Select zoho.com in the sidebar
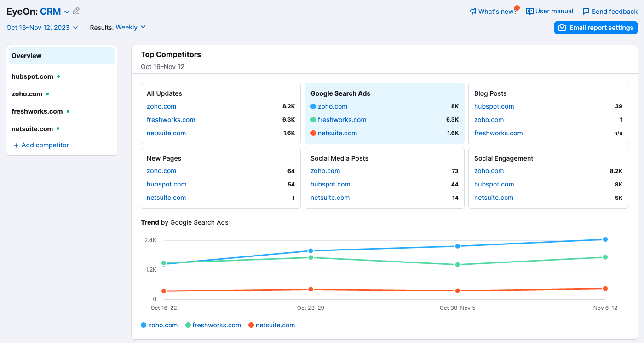644x343 pixels. tap(27, 94)
